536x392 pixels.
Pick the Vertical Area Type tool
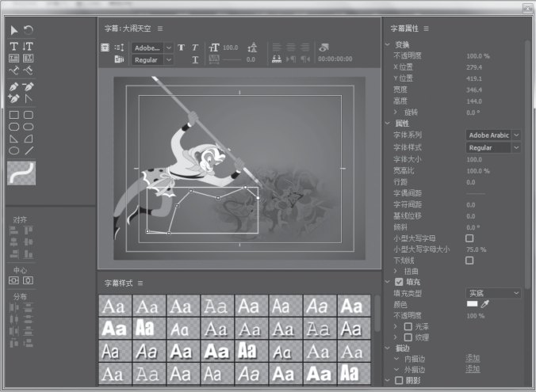pyautogui.click(x=28, y=58)
